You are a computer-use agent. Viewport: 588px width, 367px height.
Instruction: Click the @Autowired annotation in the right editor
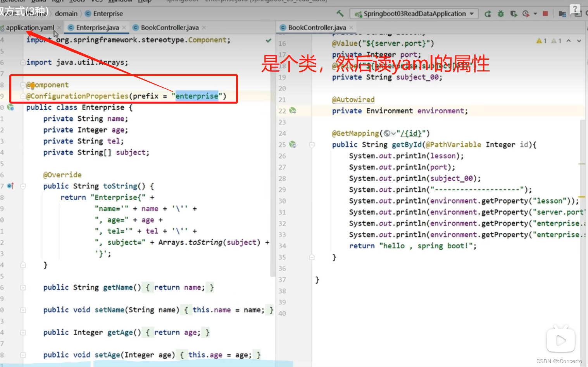tap(353, 100)
